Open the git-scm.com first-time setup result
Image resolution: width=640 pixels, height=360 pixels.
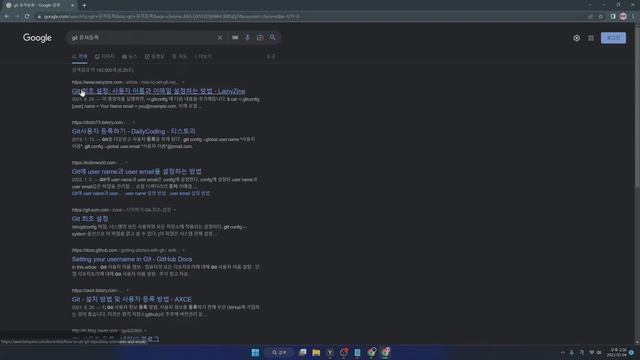tap(90, 219)
